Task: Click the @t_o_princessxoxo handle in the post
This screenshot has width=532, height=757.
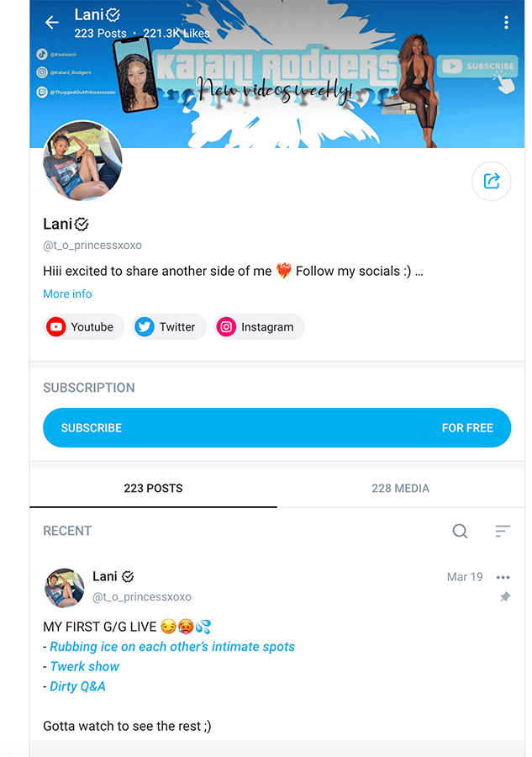Action: (142, 597)
